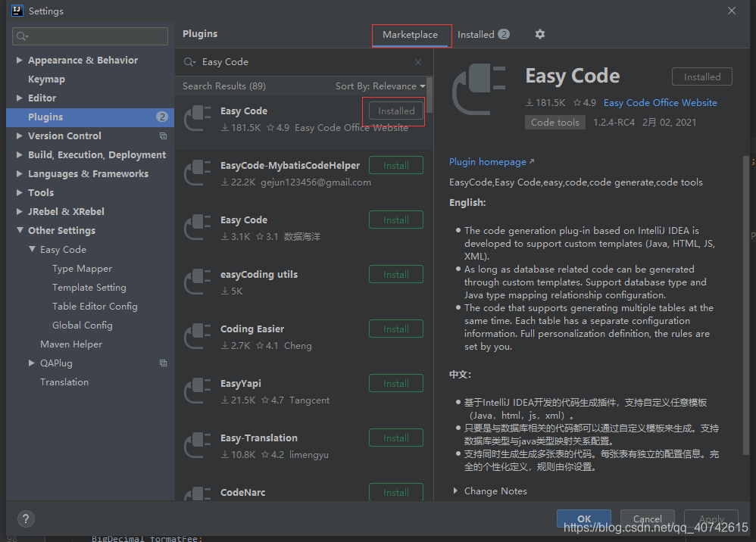The width and height of the screenshot is (756, 542).
Task: Click the plugin settings gear icon
Action: pyautogui.click(x=539, y=34)
